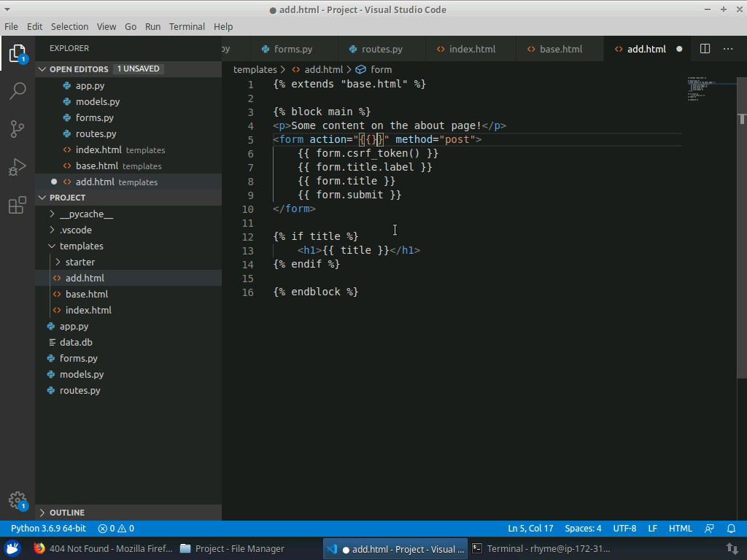Change encoding via UTF-8 status entry
Viewport: 747px width, 560px height.
tap(624, 529)
